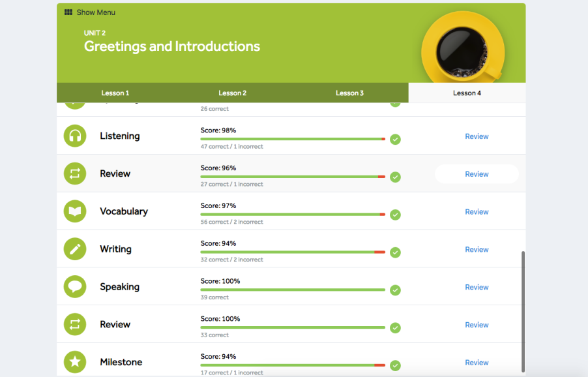
Task: Click '17 correct / 1 incorrect' text
Action: 232,372
